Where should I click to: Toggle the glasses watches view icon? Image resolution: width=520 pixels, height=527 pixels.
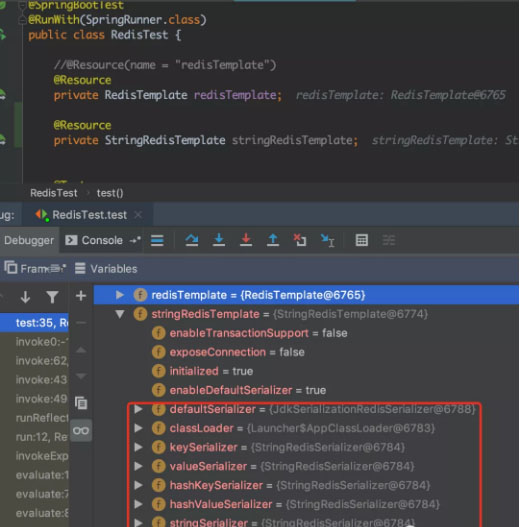tap(81, 431)
